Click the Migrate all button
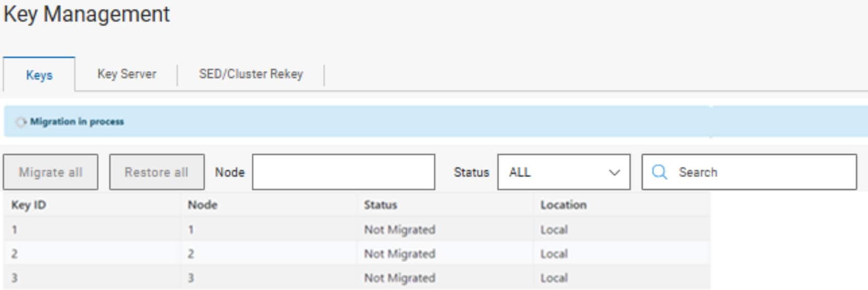This screenshot has width=868, height=290. [x=51, y=172]
